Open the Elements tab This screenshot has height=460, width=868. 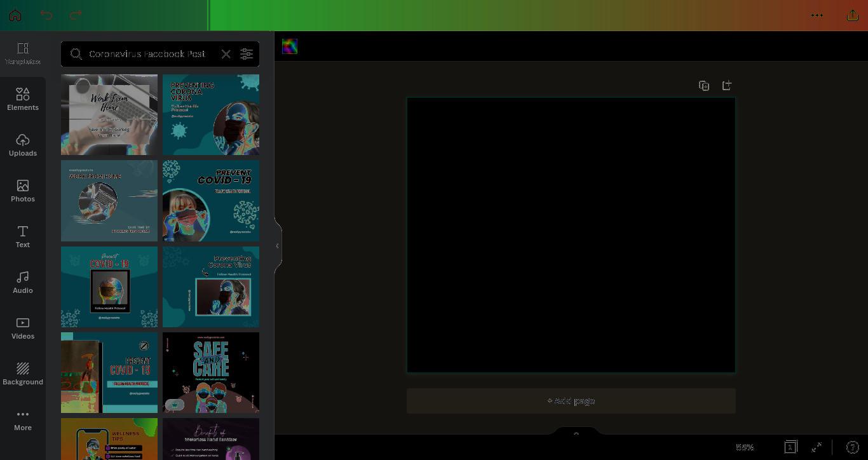(23, 100)
